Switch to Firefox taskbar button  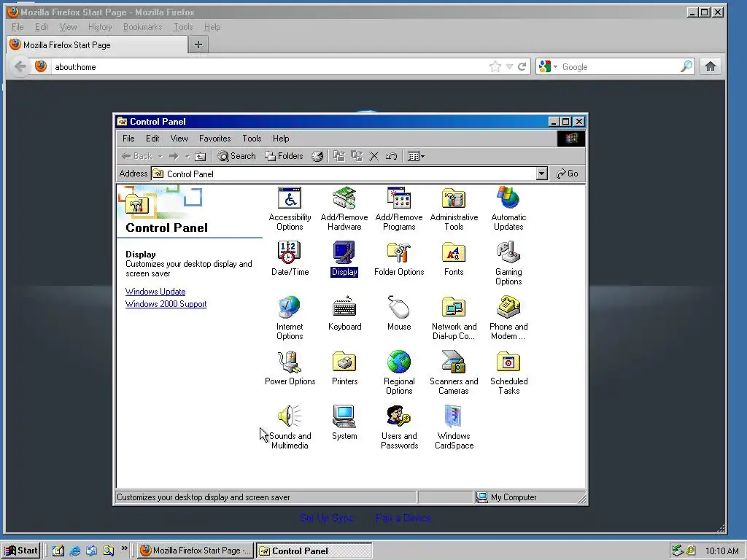click(x=196, y=551)
